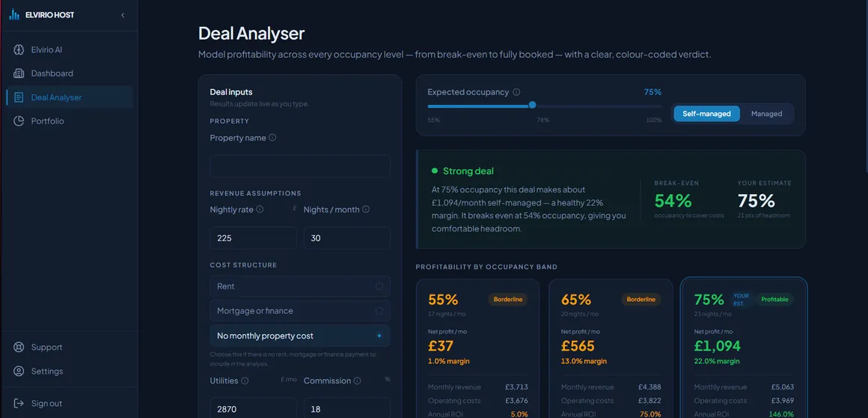Focus the Property name input field
Image resolution: width=868 pixels, height=418 pixels.
(300, 166)
